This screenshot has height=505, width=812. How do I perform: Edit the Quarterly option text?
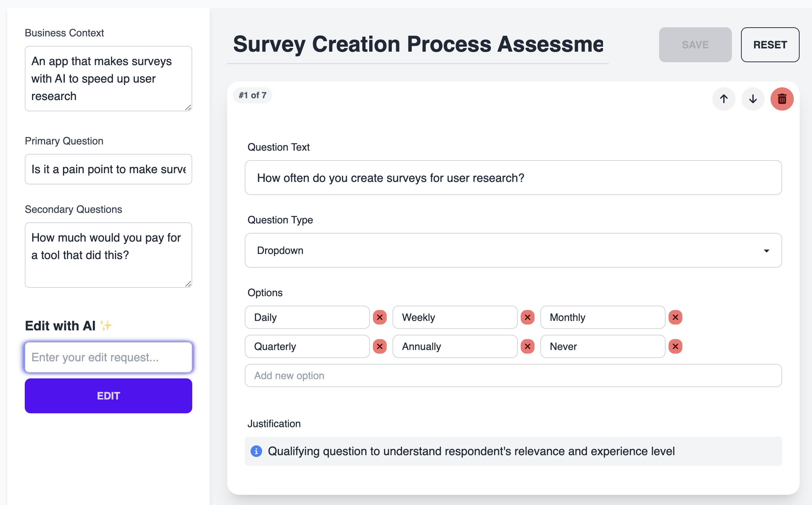(x=307, y=346)
